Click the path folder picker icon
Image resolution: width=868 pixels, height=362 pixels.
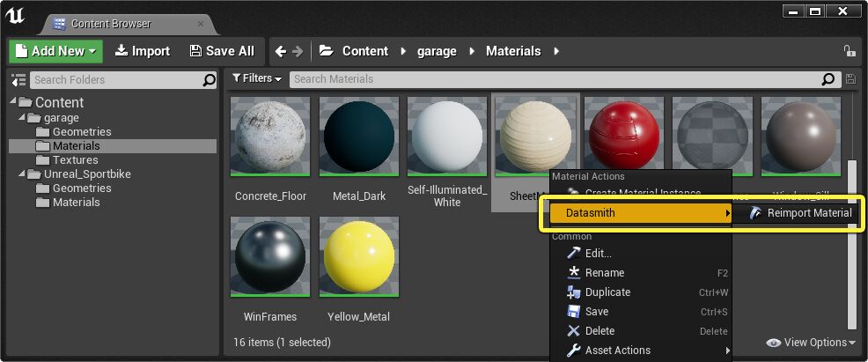326,51
